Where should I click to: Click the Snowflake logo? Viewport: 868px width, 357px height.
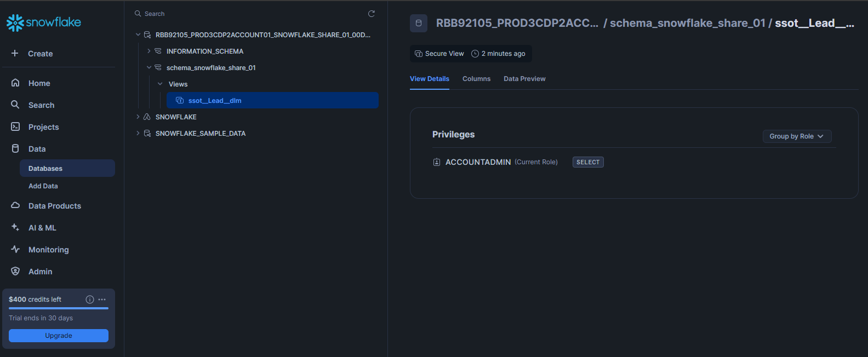pyautogui.click(x=44, y=22)
